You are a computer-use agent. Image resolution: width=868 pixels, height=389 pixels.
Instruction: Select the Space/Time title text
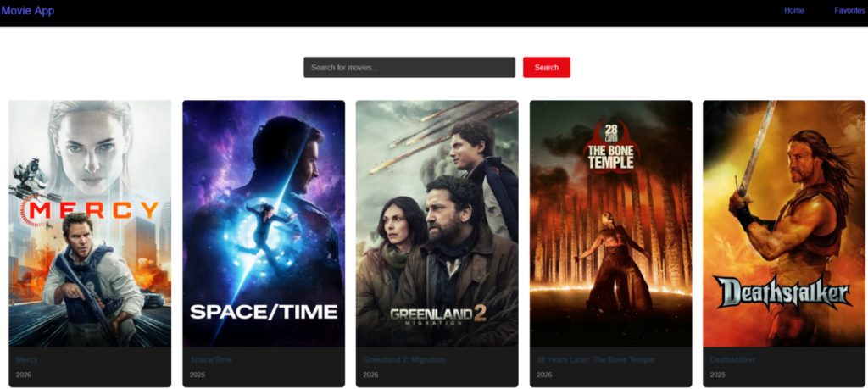pos(210,360)
